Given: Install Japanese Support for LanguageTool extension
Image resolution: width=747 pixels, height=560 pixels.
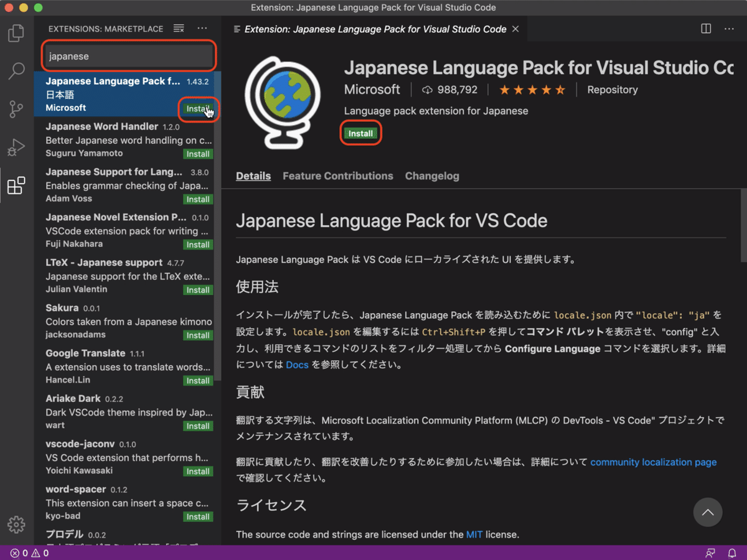Looking at the screenshot, I should (198, 200).
